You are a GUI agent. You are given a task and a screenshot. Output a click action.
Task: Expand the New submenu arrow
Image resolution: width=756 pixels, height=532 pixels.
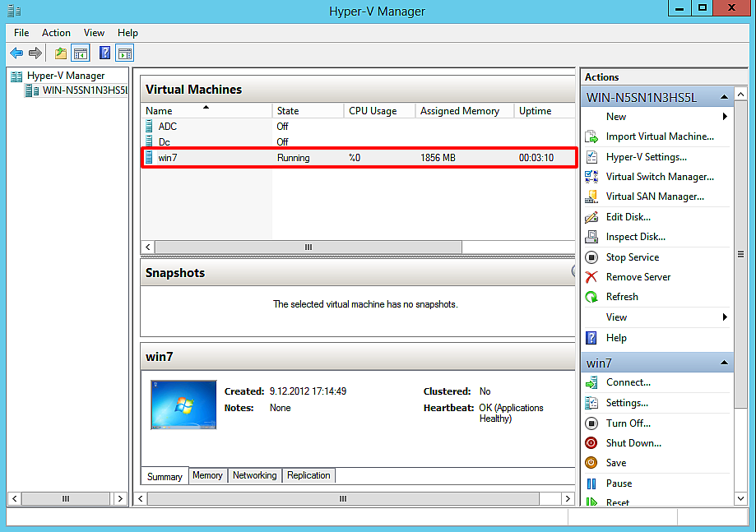click(724, 116)
